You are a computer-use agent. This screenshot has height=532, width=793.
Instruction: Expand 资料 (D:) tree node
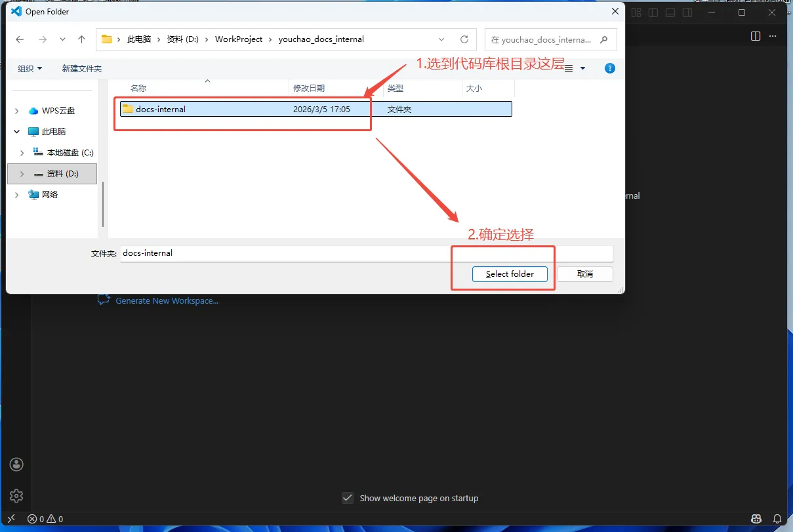tap(22, 174)
